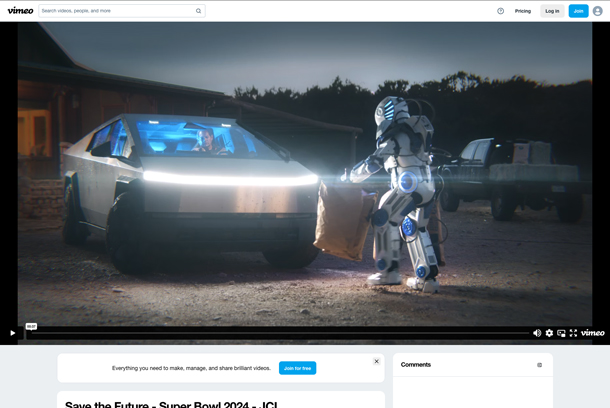610x408 pixels.
Task: Enable picture-in-picture mode
Action: [x=561, y=333]
